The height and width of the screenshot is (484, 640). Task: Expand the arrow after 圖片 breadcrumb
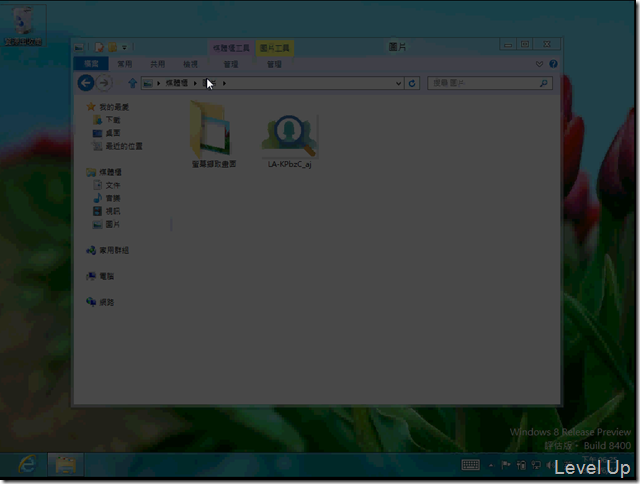click(224, 83)
